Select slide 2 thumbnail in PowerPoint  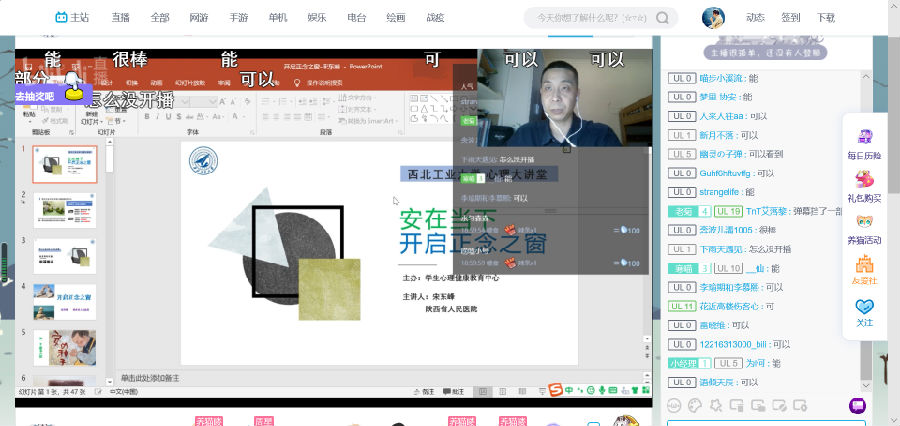point(65,210)
